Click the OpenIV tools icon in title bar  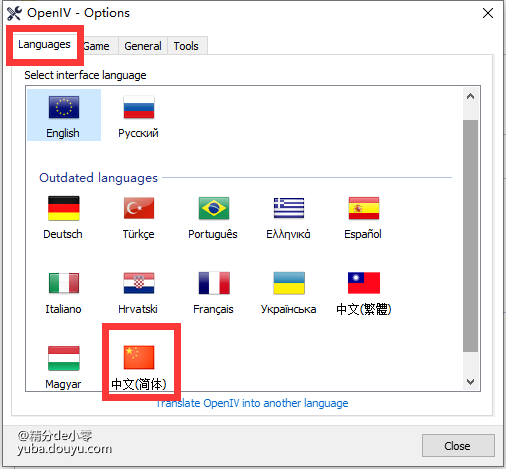[x=14, y=13]
